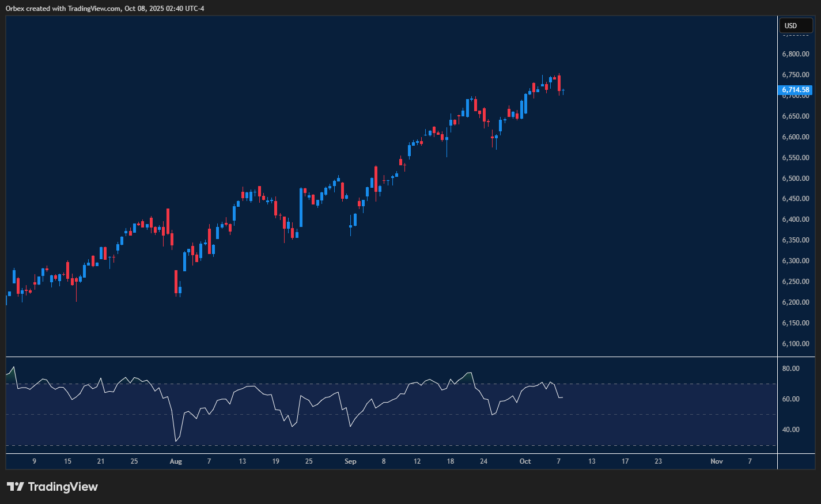
Task: Grab the separator between price and RSI panes
Action: click(x=392, y=357)
